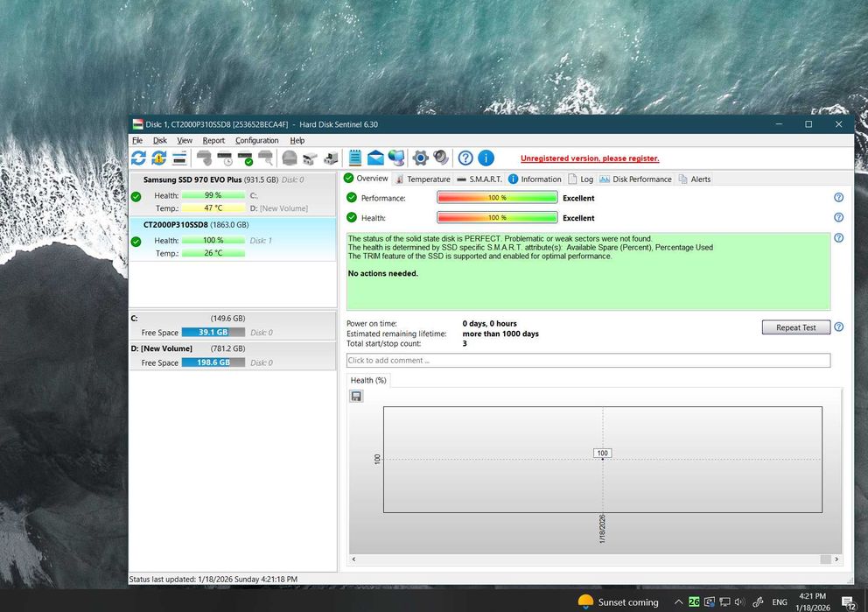Click help icon next to Repeat Test
Viewport: 868px width, 612px height.
tap(838, 327)
